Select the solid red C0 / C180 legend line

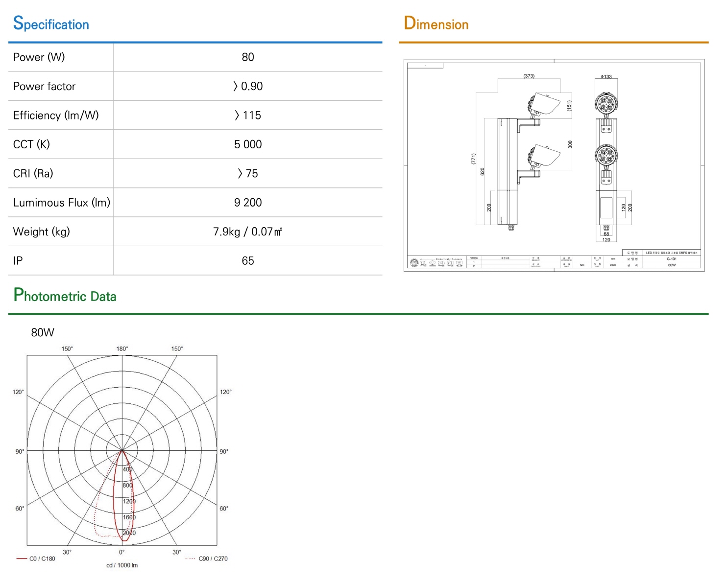[x=22, y=559]
